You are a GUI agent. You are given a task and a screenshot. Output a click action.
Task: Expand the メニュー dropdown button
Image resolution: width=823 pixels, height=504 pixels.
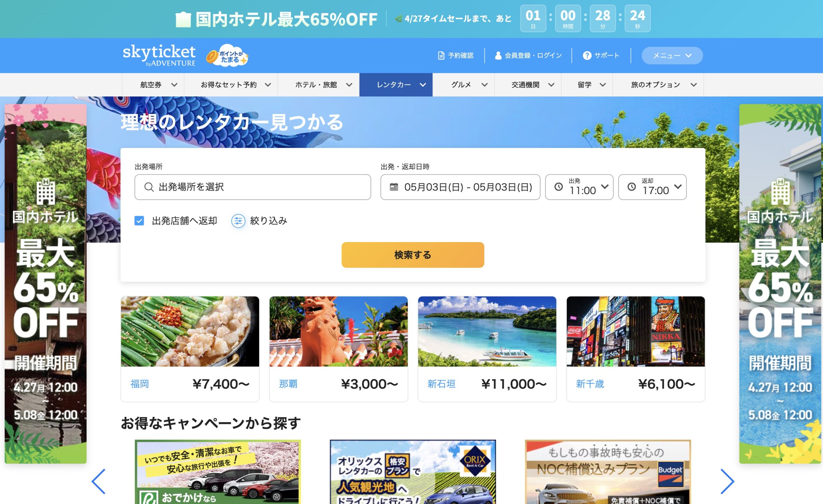coord(672,55)
